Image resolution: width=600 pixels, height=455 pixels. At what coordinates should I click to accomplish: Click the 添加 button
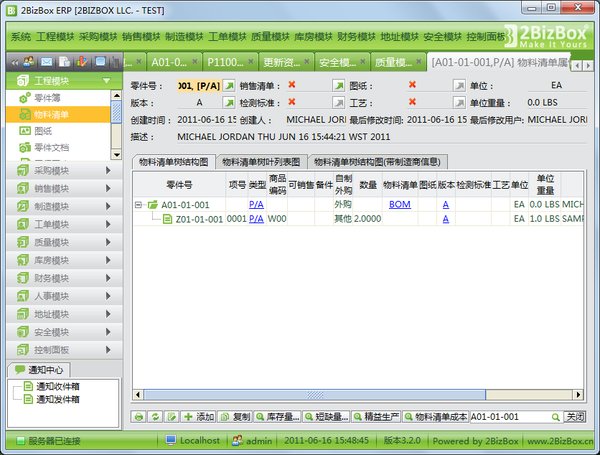pos(199,417)
